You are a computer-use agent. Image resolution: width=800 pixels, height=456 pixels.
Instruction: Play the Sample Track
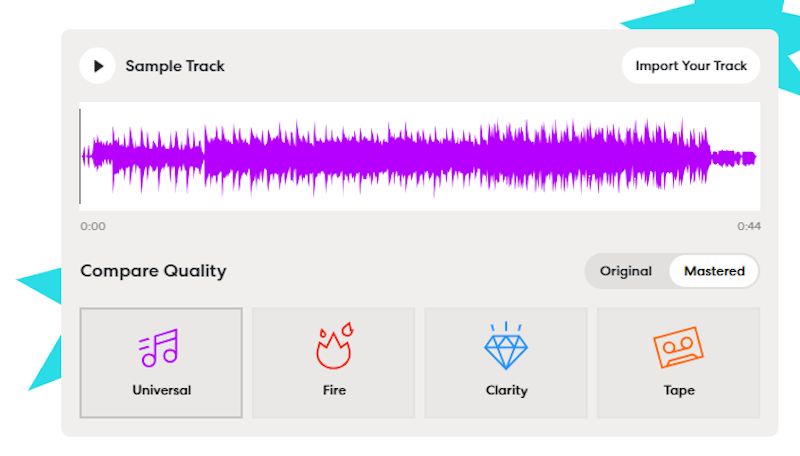pyautogui.click(x=97, y=66)
